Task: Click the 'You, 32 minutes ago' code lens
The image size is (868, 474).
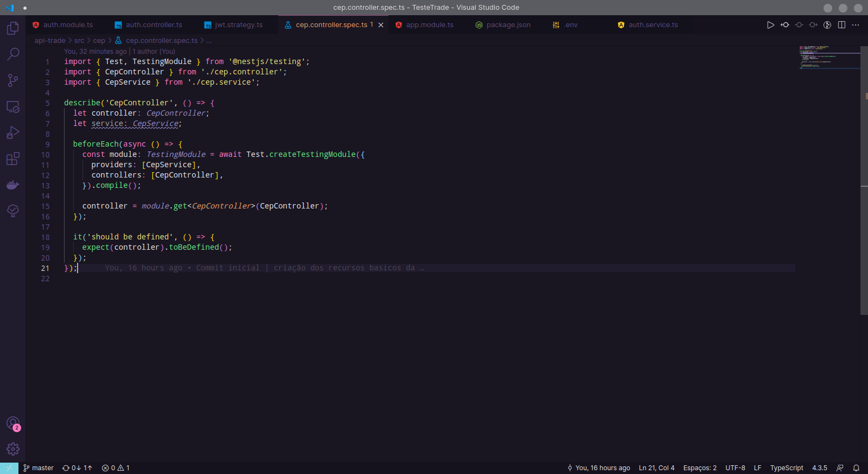Action: coord(95,52)
